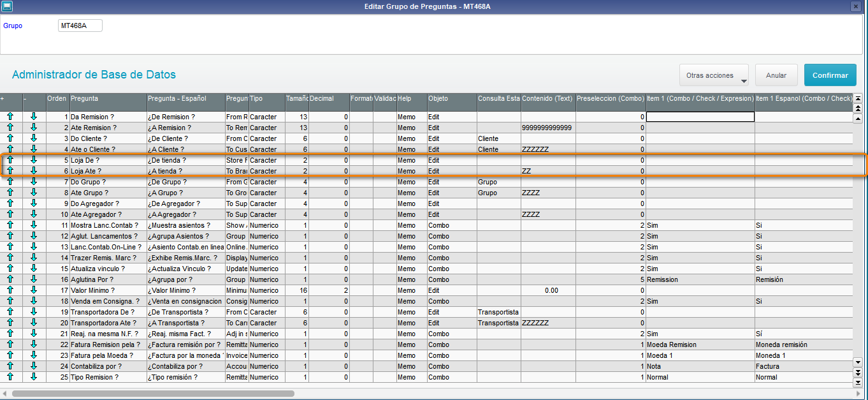
Task: Select the 'ZZ' content cell of 'Loja Ate ?'
Action: pos(548,171)
